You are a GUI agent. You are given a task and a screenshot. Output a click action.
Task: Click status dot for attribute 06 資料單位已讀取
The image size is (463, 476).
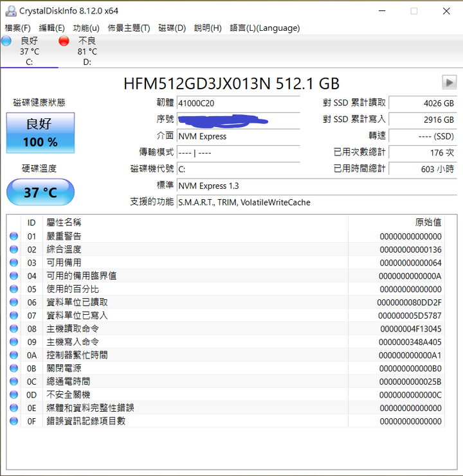coord(14,302)
